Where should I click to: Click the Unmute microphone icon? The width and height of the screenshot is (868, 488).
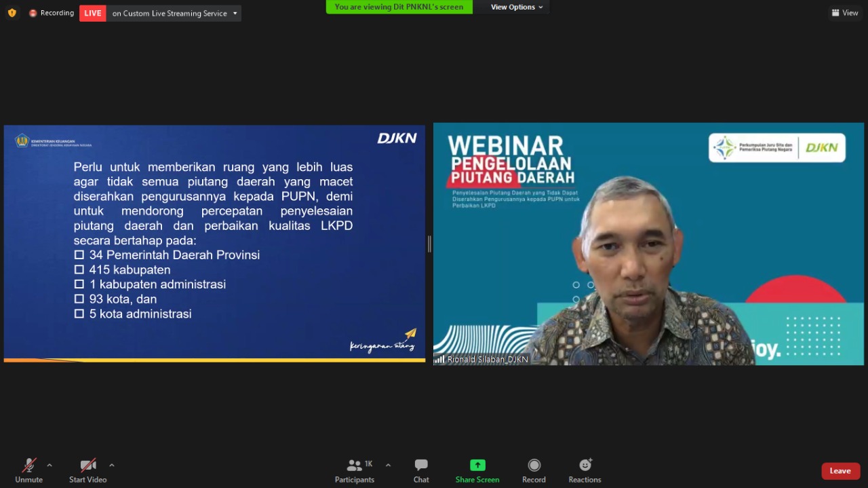point(28,466)
